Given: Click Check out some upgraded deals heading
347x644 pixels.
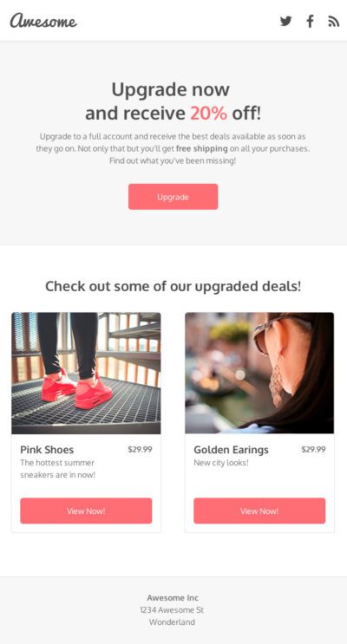Looking at the screenshot, I should [173, 286].
